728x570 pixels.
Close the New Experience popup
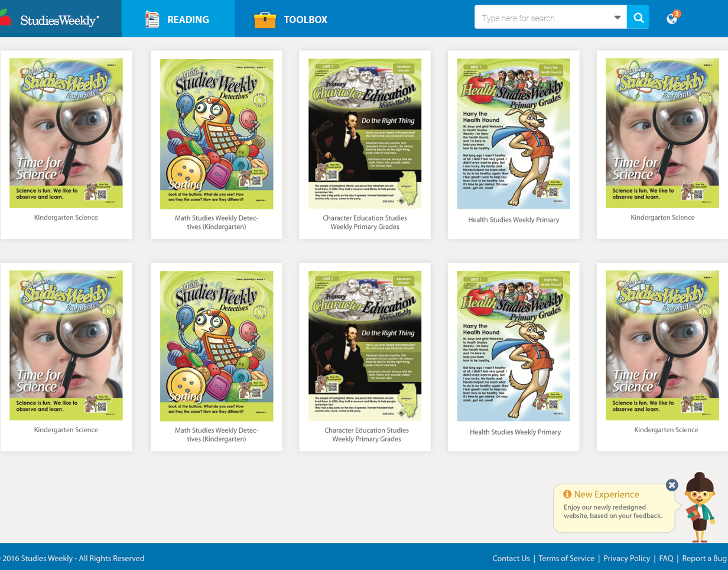click(x=672, y=485)
